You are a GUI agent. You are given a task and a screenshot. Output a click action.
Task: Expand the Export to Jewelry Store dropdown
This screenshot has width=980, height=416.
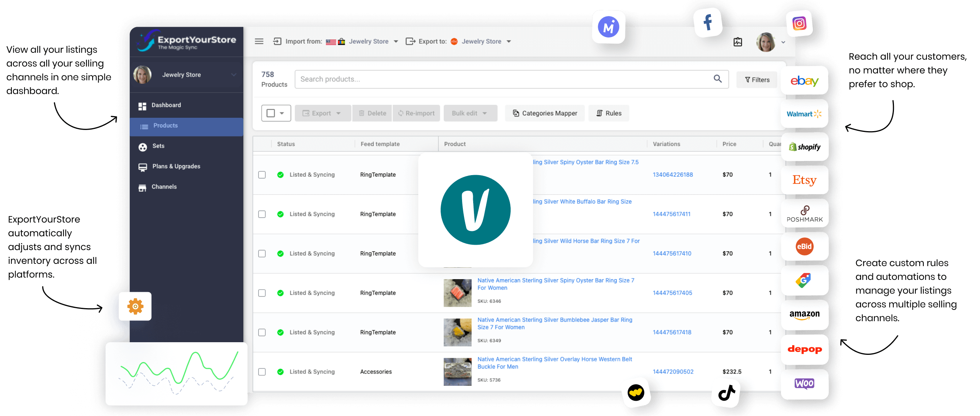pos(509,41)
